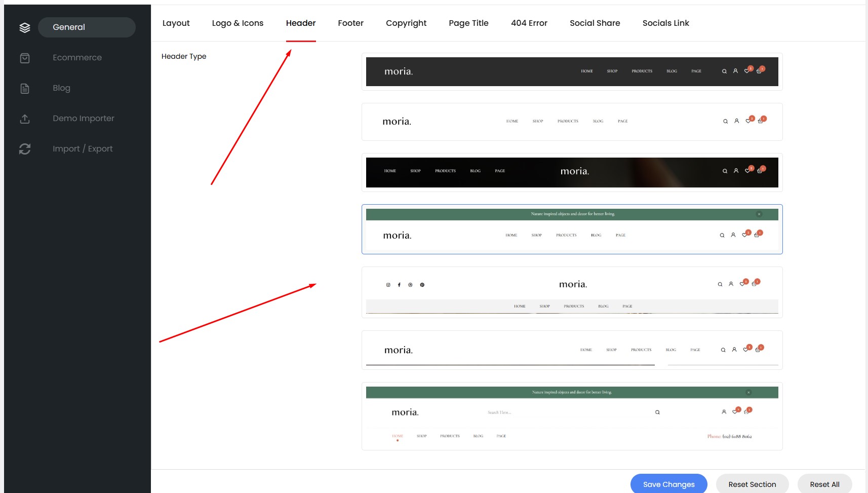
Task: Select the white header with left logo
Action: [x=572, y=122]
